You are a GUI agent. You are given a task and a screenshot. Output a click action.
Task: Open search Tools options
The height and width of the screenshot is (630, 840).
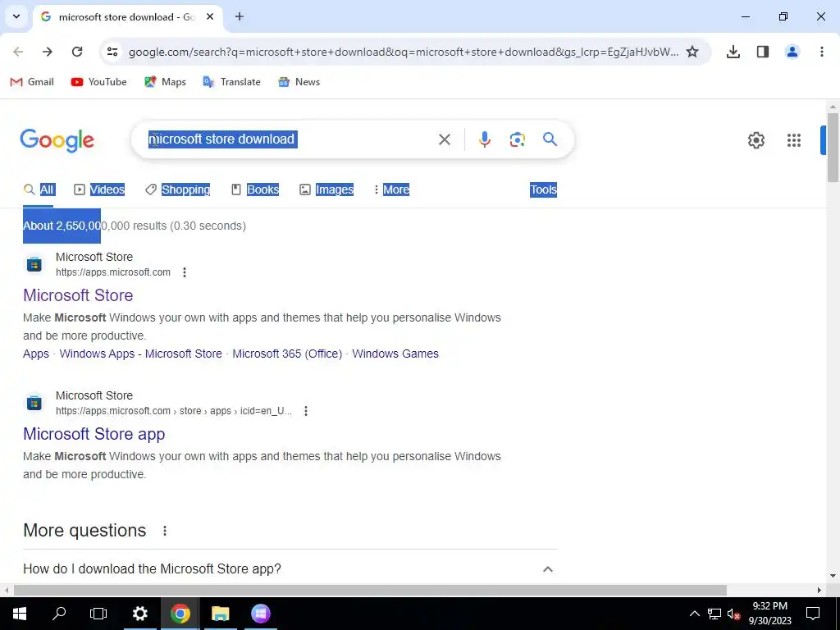543,189
